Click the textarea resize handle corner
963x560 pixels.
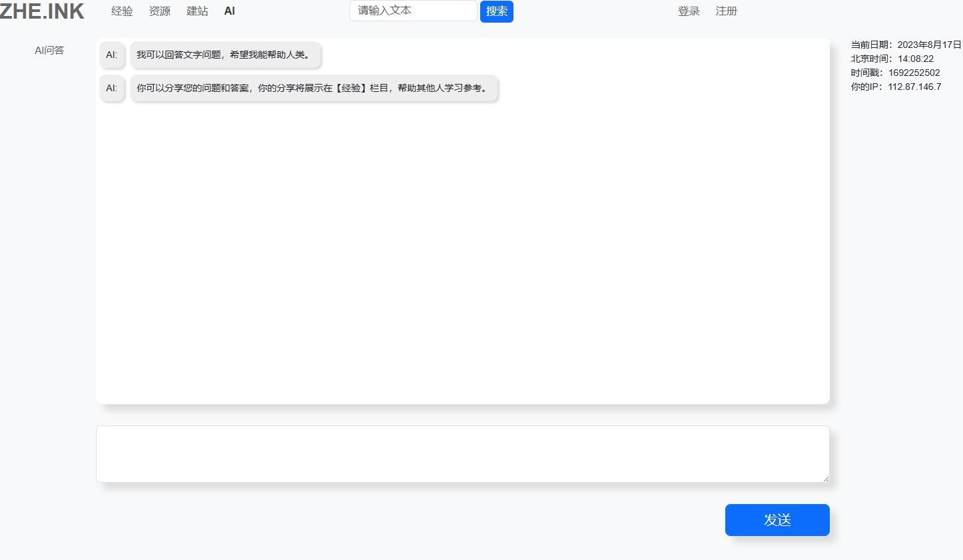coord(825,478)
